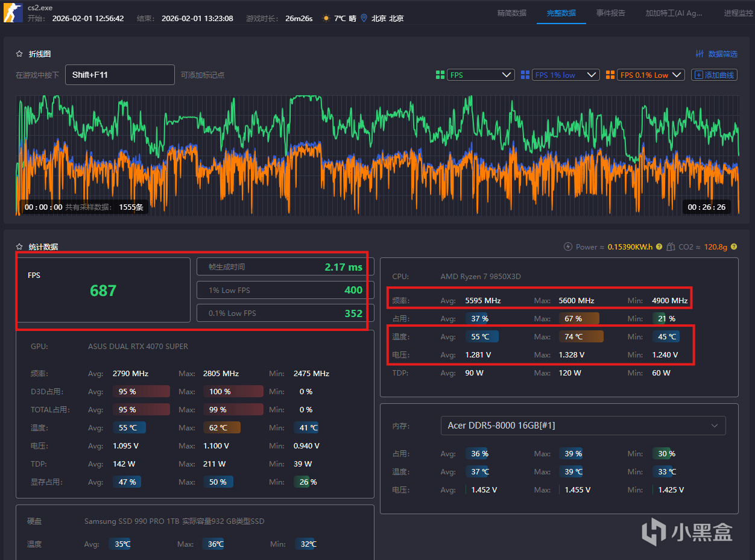Click the green FPS series color marker

coord(440,75)
